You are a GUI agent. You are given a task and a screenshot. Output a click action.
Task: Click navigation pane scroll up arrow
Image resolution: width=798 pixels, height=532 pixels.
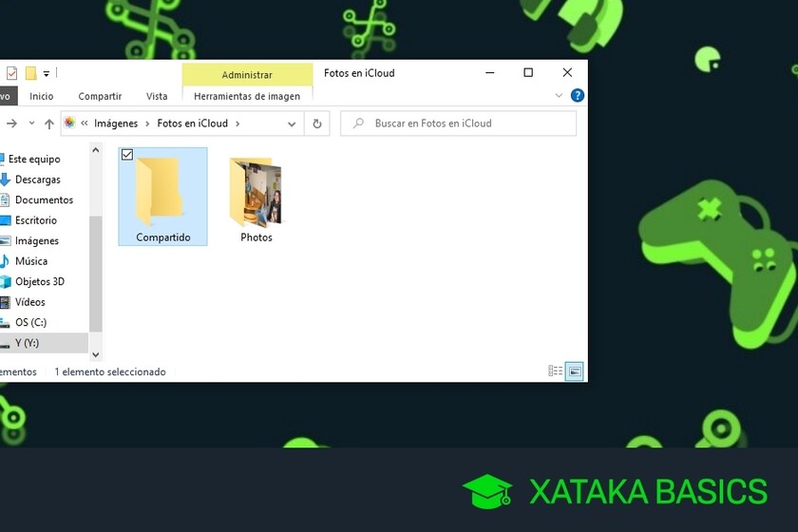pos(95,150)
